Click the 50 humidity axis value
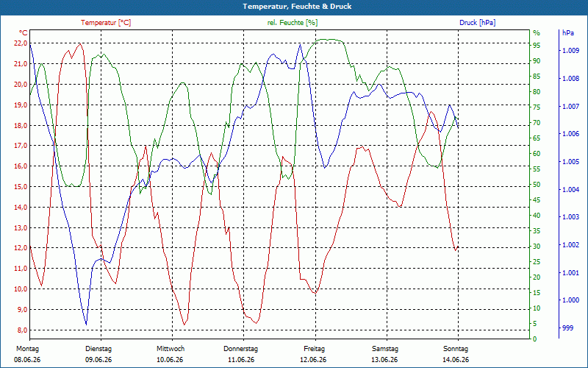 click(537, 185)
